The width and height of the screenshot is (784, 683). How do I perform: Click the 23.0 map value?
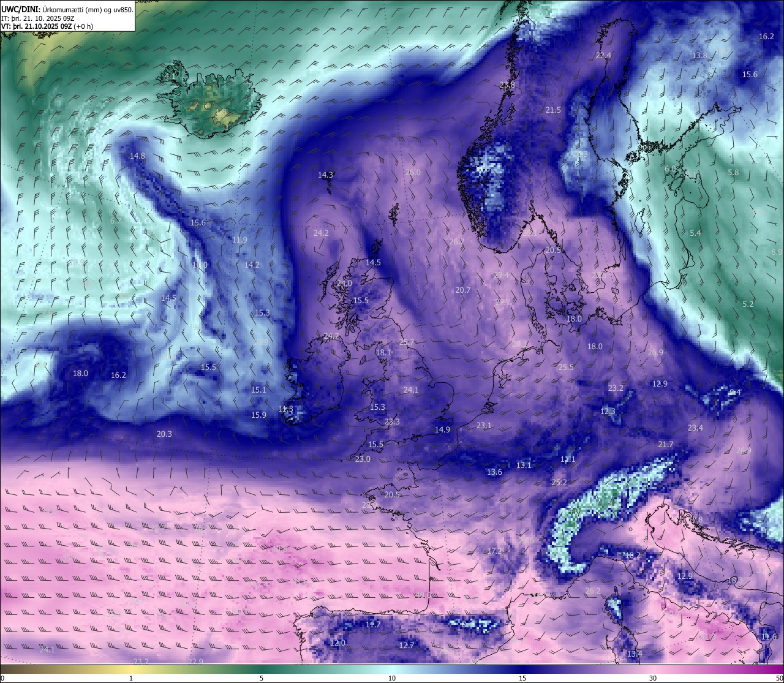pos(363,459)
